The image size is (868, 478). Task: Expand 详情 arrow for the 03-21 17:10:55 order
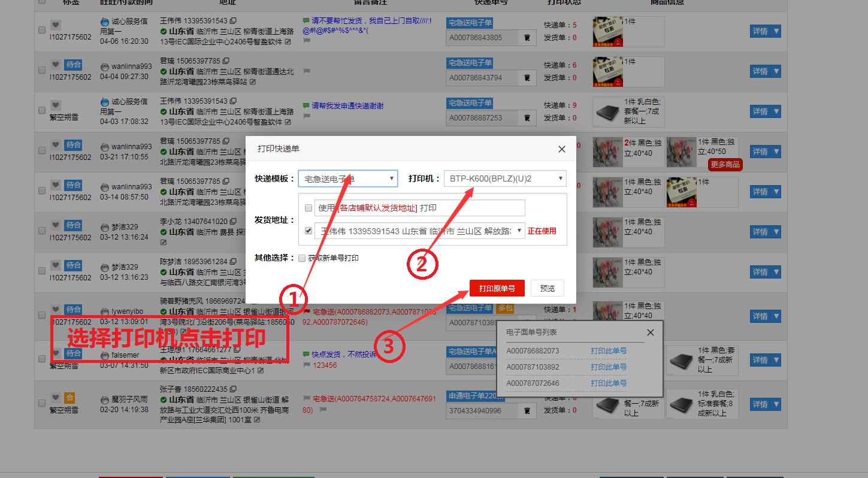776,152
